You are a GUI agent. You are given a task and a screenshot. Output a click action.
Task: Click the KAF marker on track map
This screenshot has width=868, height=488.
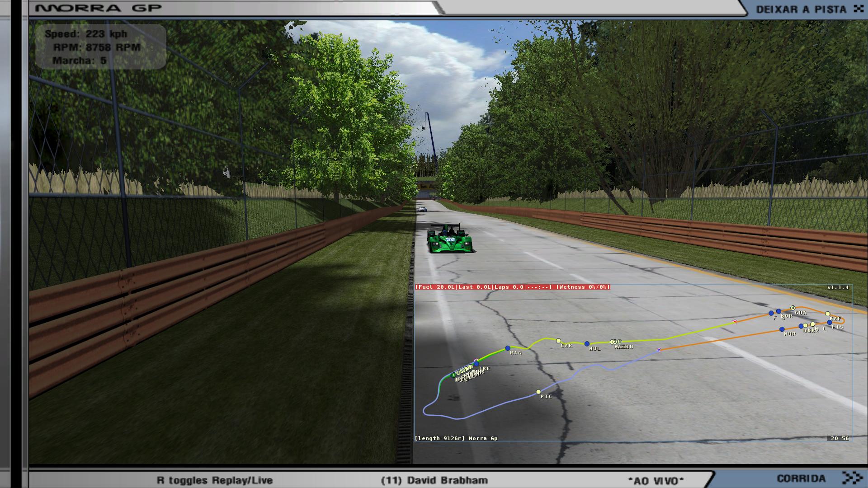[827, 314]
